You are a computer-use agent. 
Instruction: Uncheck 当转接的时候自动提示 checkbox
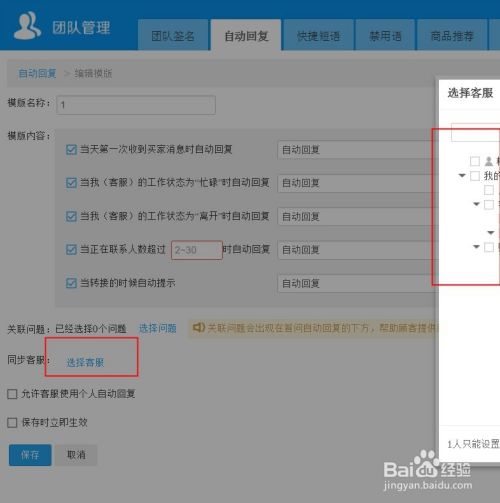[x=71, y=283]
